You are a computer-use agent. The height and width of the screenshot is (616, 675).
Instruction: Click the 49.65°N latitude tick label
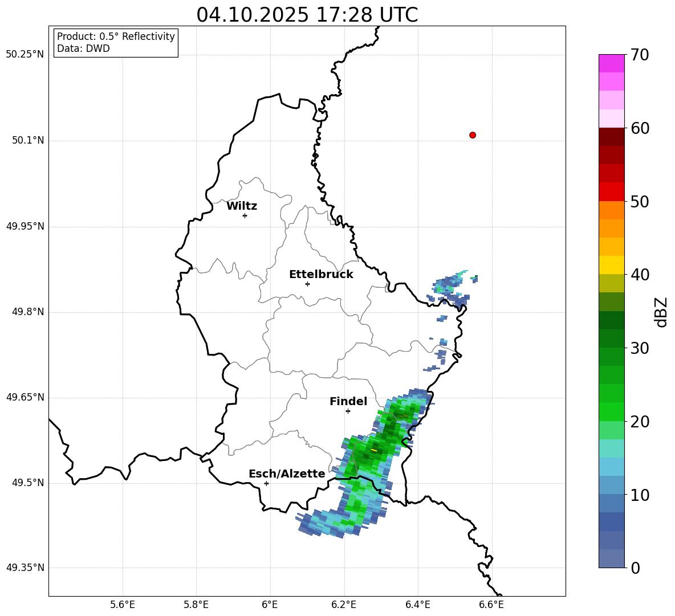pyautogui.click(x=25, y=397)
